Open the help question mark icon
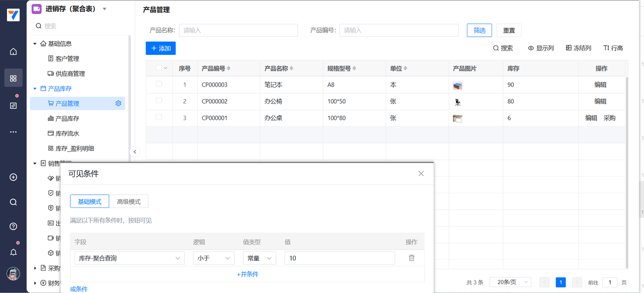Image resolution: width=644 pixels, height=293 pixels. pyautogui.click(x=14, y=227)
